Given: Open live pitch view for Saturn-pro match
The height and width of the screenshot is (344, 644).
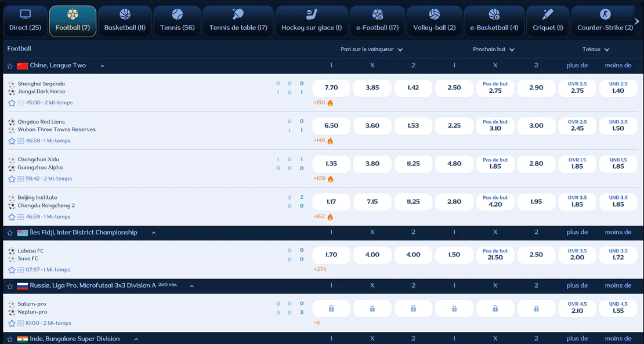Looking at the screenshot, I should click(x=20, y=324).
